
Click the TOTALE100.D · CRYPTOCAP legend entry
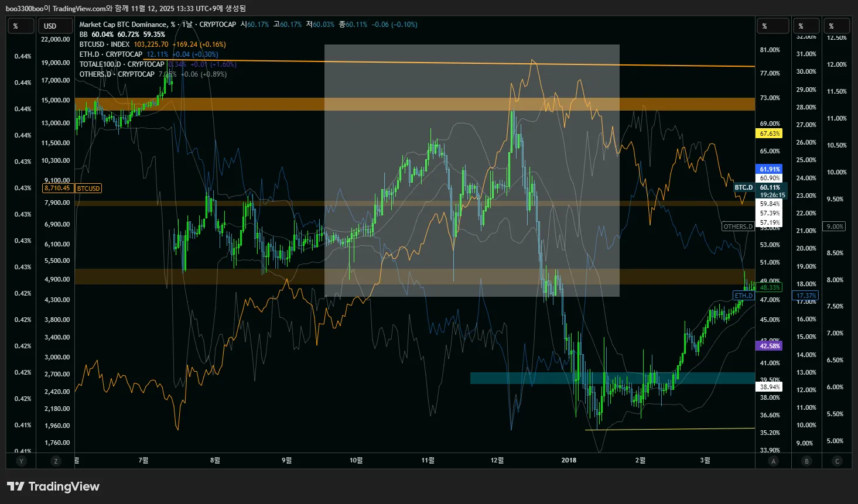click(122, 64)
